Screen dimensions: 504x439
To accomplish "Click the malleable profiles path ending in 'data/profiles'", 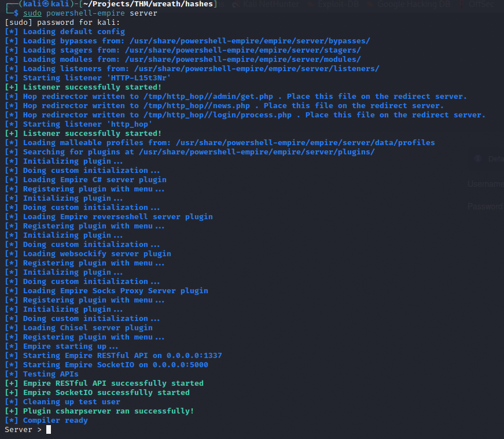I will pyautogui.click(x=306, y=143).
